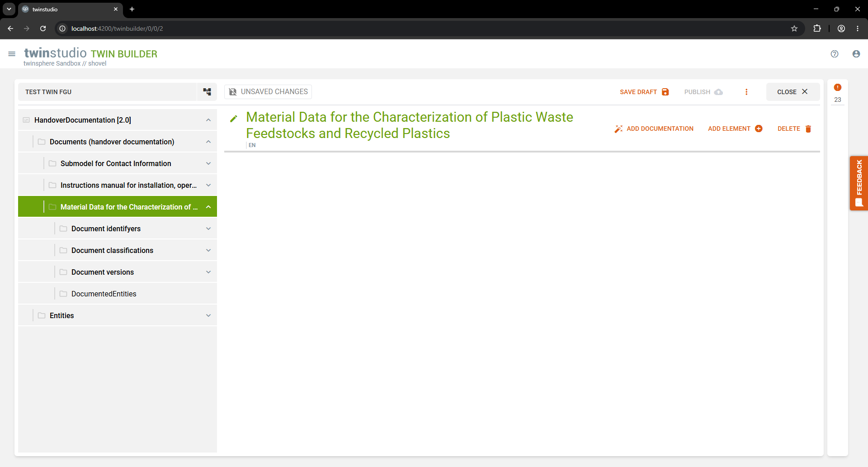Select the Material Data tree item
Screen dimensions: 868x467
click(x=118, y=207)
